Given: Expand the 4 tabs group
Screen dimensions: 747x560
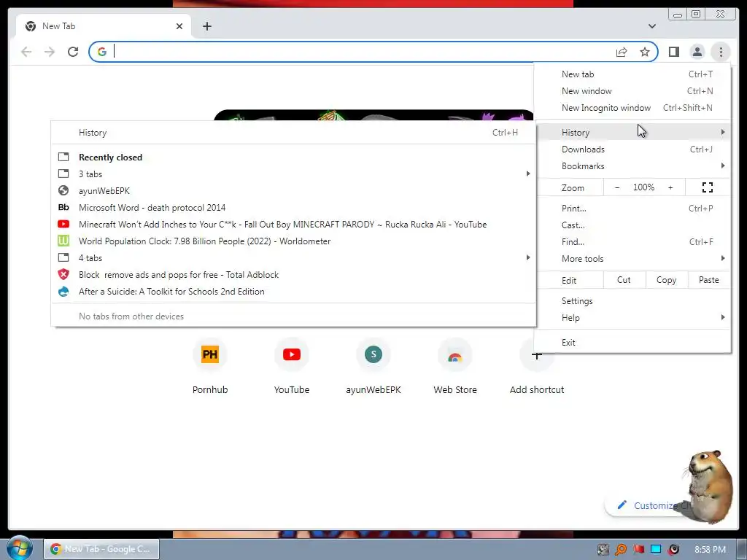Looking at the screenshot, I should pyautogui.click(x=293, y=257).
